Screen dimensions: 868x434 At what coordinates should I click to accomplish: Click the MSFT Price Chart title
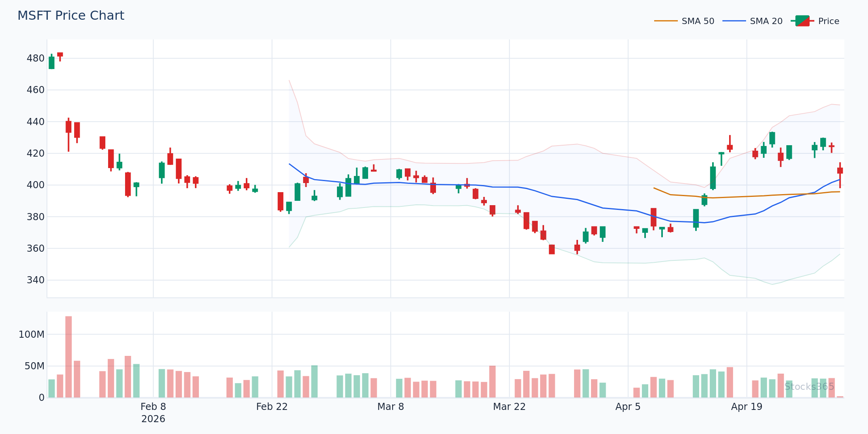71,15
